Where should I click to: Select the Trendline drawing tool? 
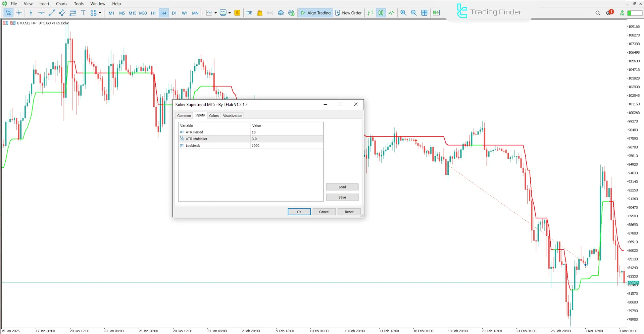coord(52,13)
